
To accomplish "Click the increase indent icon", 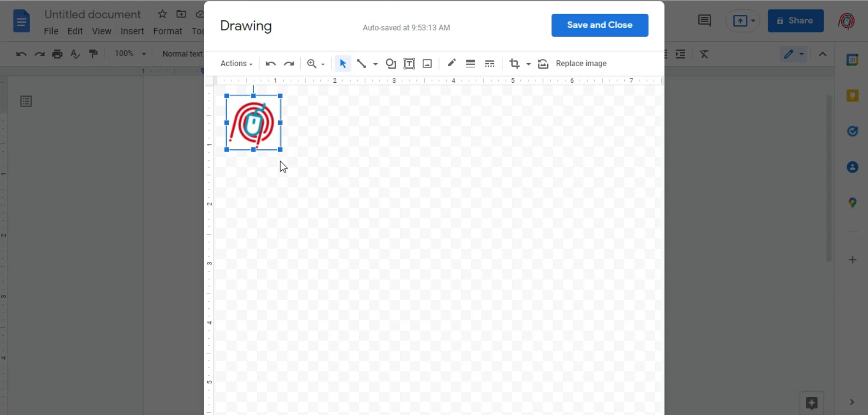I will [x=680, y=54].
